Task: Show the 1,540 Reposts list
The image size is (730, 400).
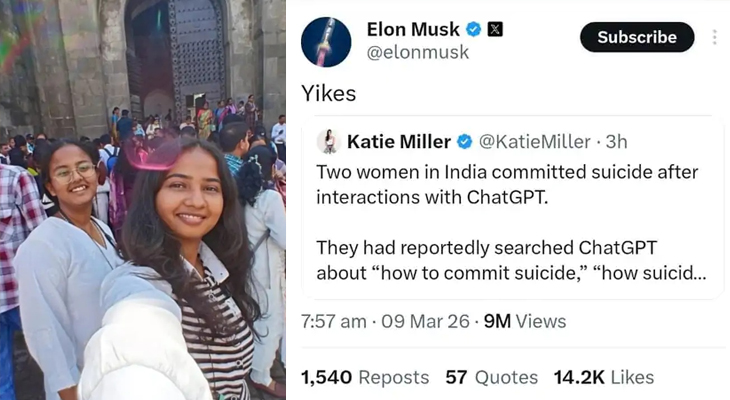Action: point(365,377)
